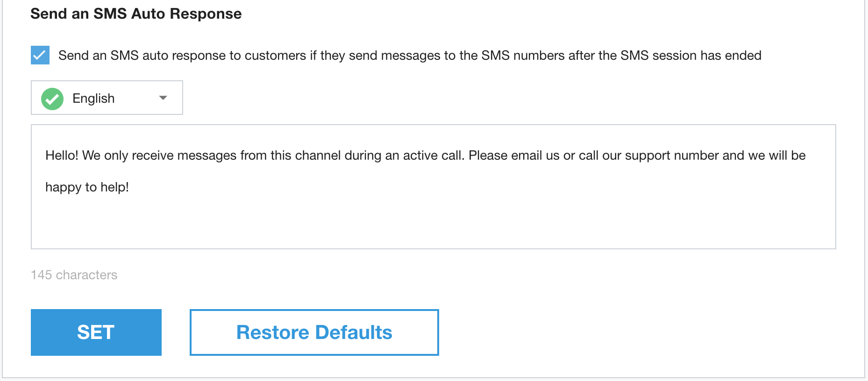Image resolution: width=868 pixels, height=381 pixels.
Task: Click the SET button
Action: point(96,332)
